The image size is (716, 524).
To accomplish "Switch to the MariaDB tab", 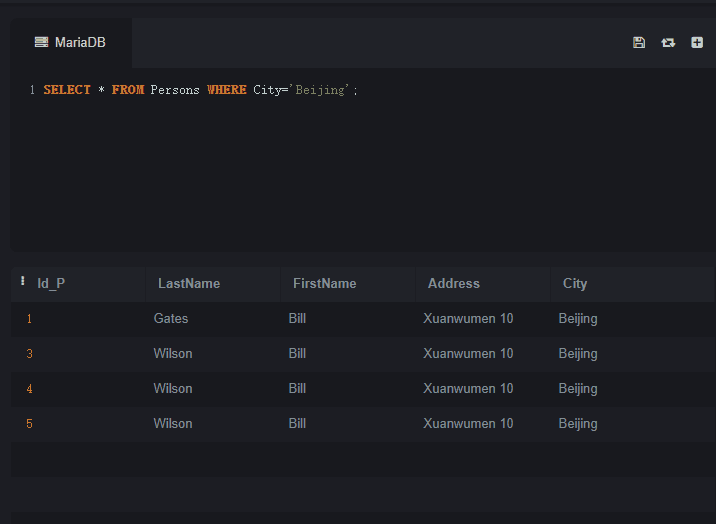I will [71, 42].
